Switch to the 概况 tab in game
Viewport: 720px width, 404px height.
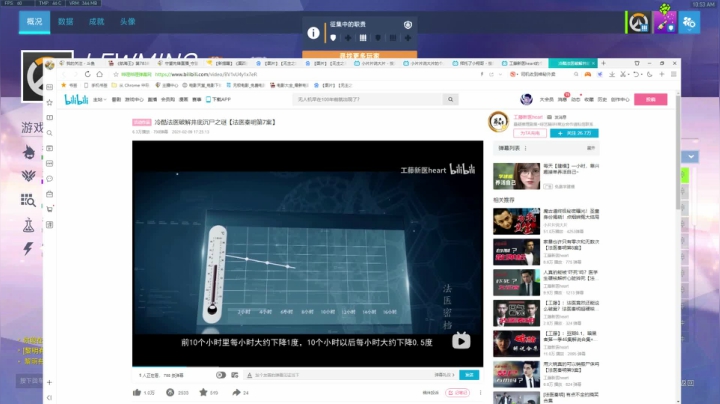point(34,22)
